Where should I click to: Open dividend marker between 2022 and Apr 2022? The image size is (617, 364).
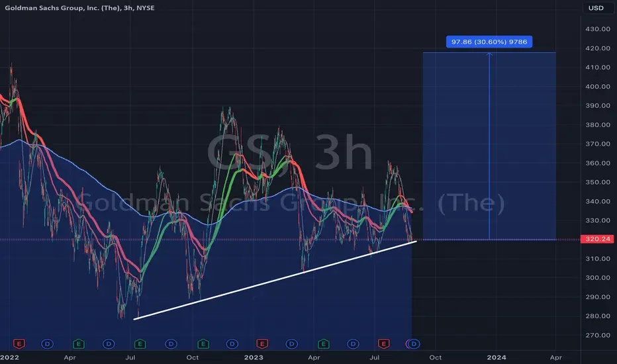pyautogui.click(x=47, y=344)
